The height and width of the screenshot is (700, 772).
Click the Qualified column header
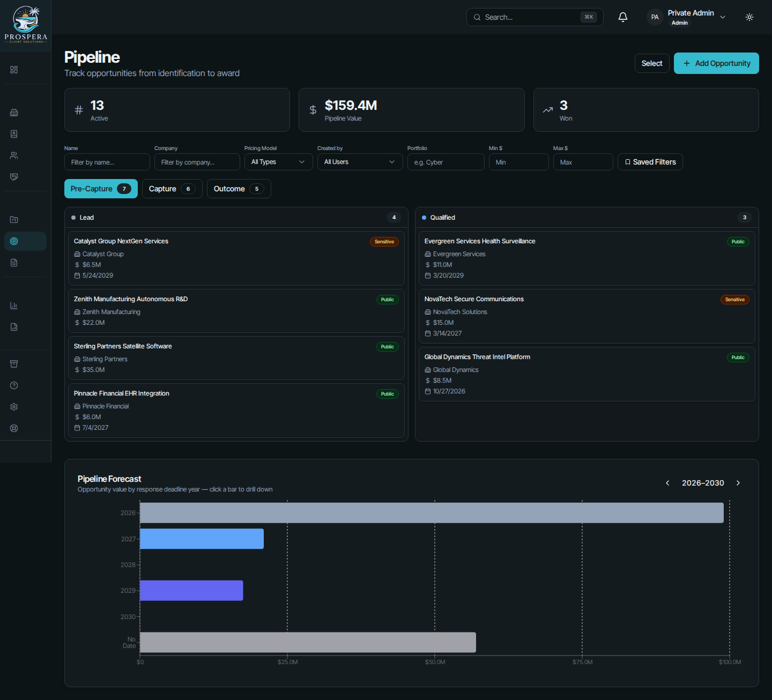587,218
